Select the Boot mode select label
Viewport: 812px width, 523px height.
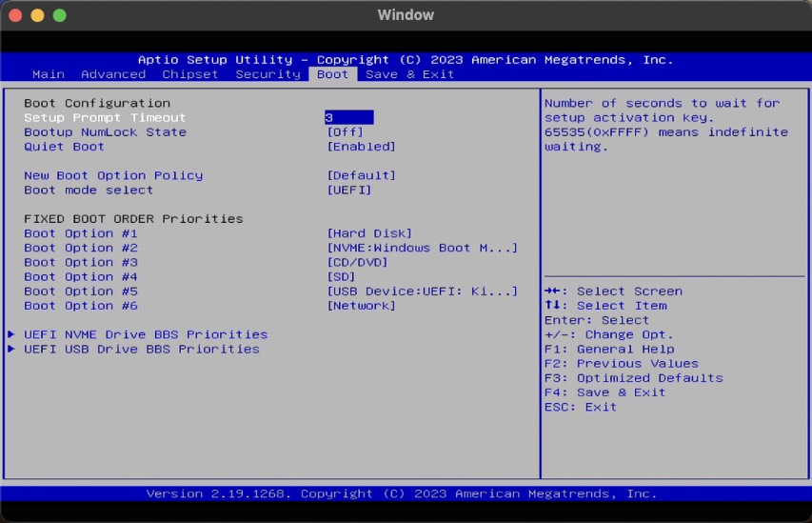(89, 191)
